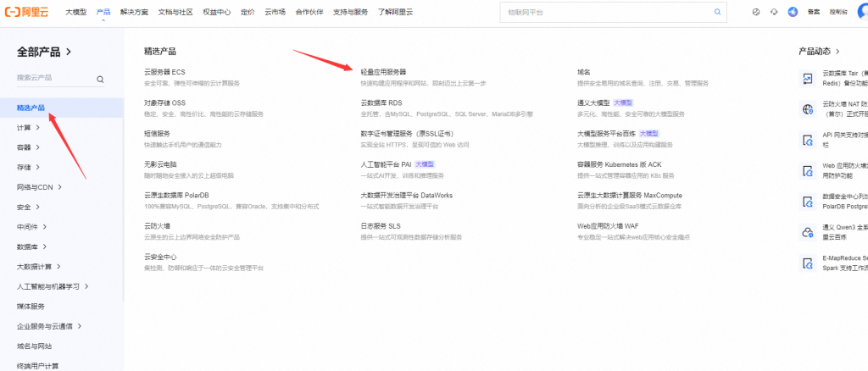Click the 备案 link
Viewport: 868px width, 371px height.
813,12
